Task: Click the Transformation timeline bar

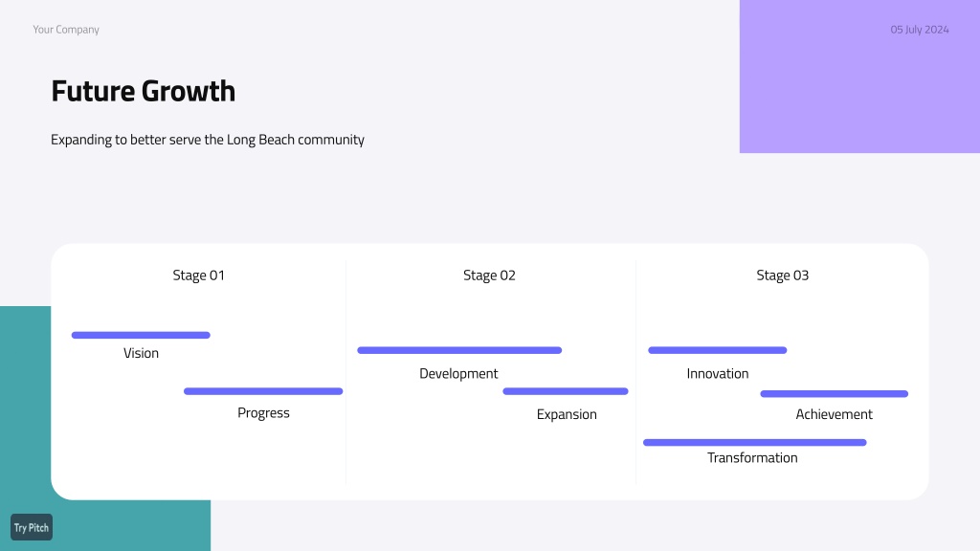Action: point(755,443)
